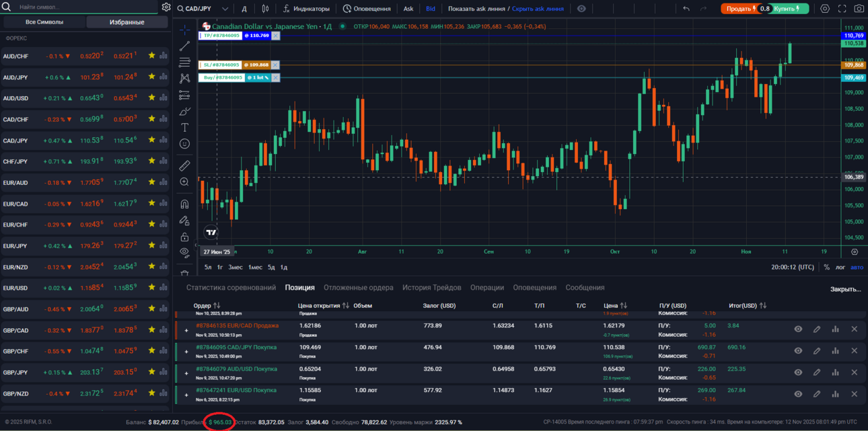Set chart range to 3мес
The width and height of the screenshot is (868, 431).
(236, 268)
